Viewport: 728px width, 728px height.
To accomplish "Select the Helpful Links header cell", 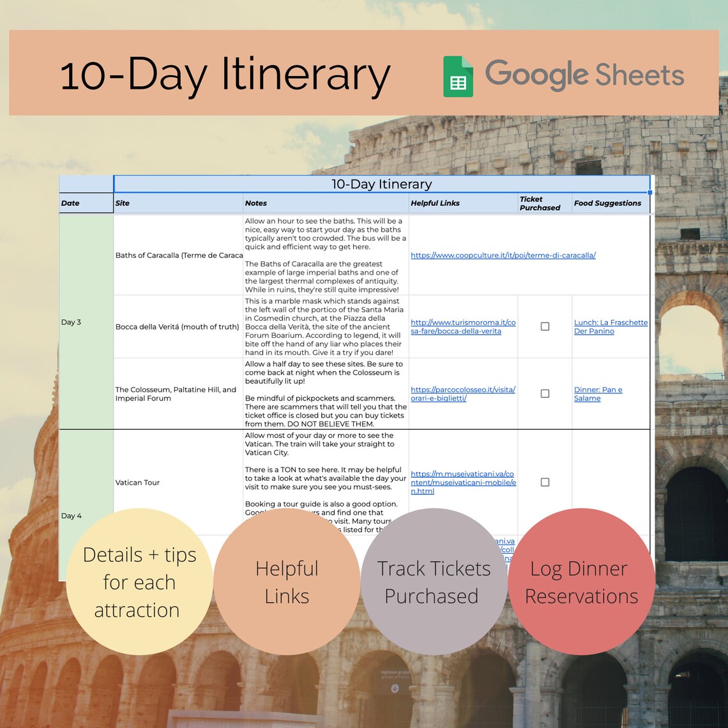I will [x=464, y=203].
